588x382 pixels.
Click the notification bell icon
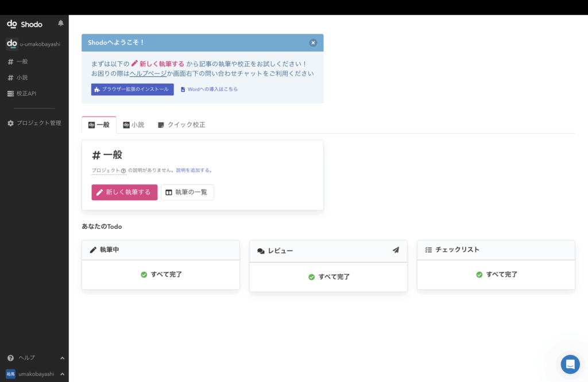(61, 24)
